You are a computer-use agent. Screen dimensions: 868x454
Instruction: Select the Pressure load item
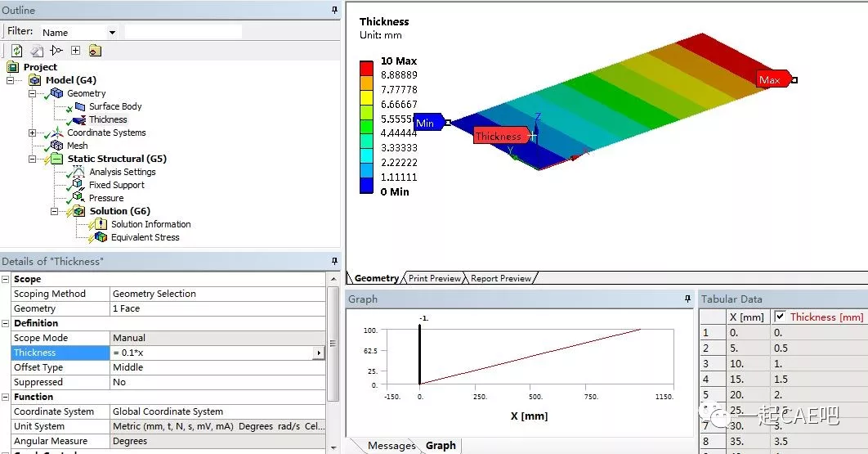(x=106, y=199)
